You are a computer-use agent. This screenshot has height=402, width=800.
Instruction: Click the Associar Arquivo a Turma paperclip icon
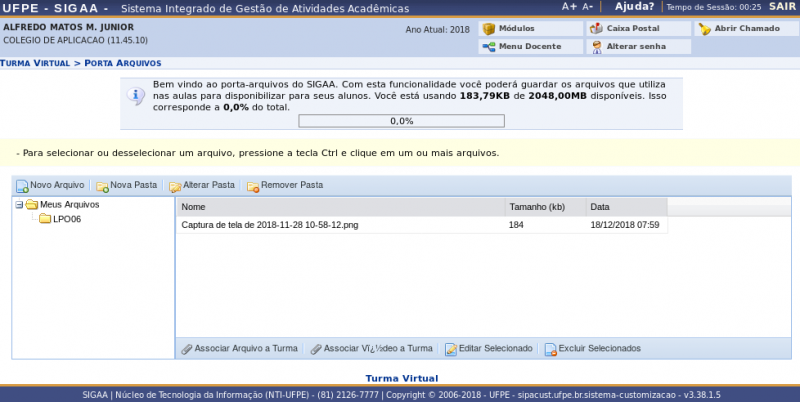pos(187,349)
